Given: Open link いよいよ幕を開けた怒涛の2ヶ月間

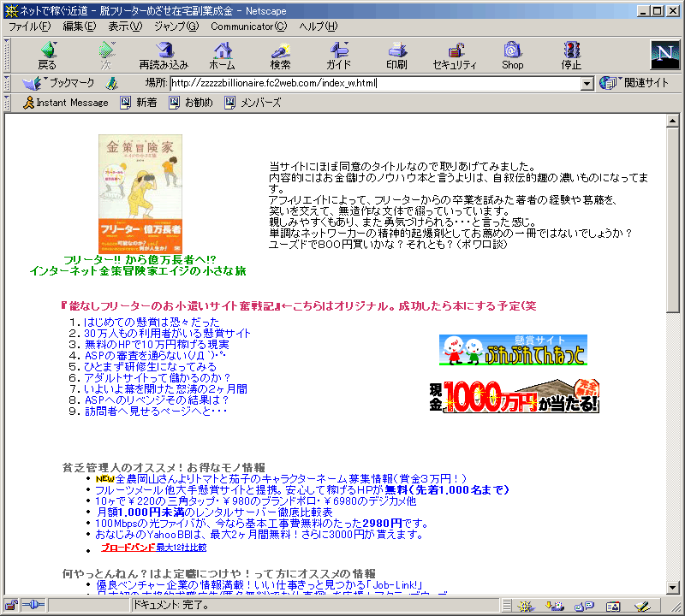Looking at the screenshot, I should tap(165, 389).
